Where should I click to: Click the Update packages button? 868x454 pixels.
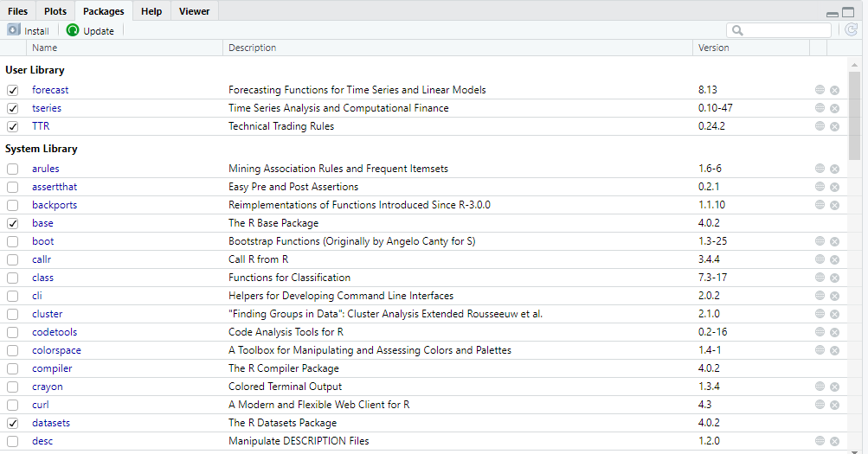tap(90, 30)
